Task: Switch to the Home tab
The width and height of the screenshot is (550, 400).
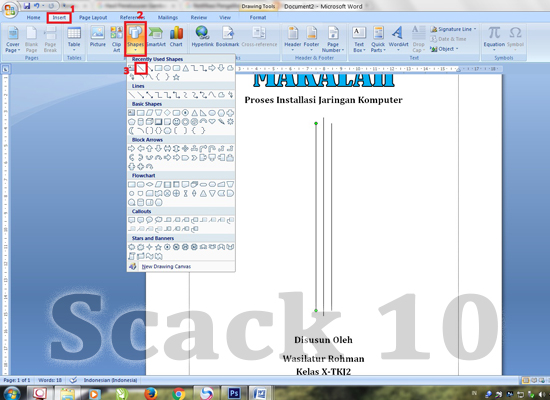Action: (33, 17)
